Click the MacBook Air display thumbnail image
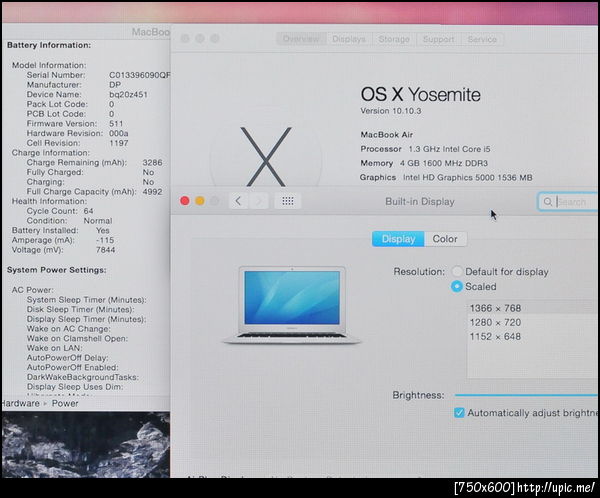Screen dimensions: 600x498 (x=292, y=305)
